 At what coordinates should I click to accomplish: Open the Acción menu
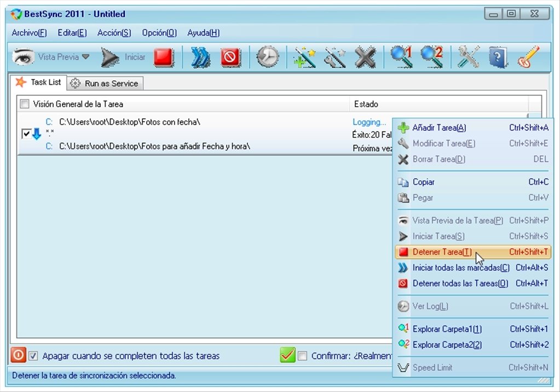(x=114, y=33)
